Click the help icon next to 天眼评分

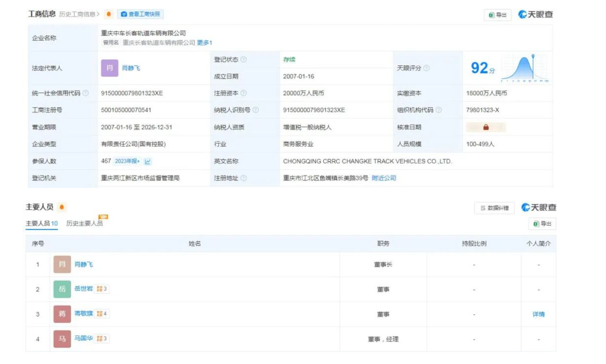pos(427,68)
